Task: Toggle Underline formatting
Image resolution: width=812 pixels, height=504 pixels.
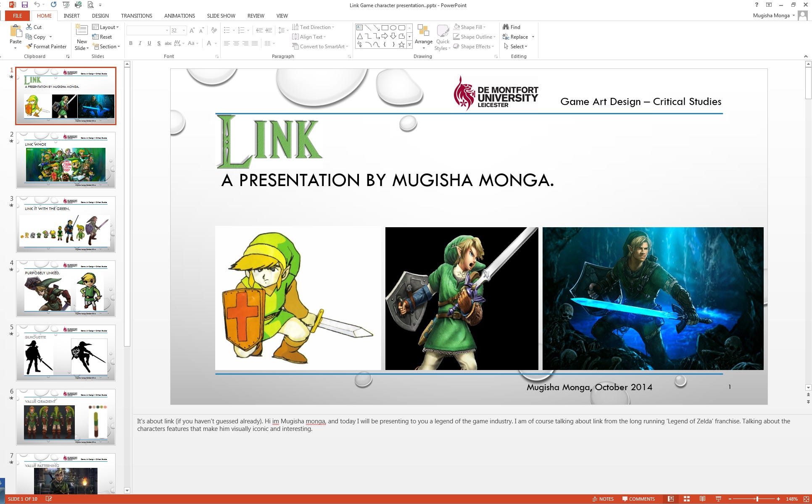Action: click(149, 43)
